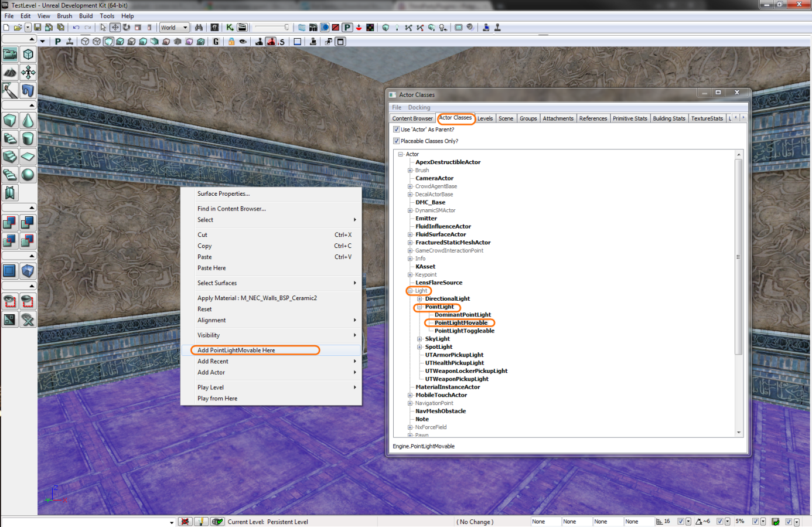Toggle the last checkbox in the status bar
The width and height of the screenshot is (812, 527).
pos(789,522)
